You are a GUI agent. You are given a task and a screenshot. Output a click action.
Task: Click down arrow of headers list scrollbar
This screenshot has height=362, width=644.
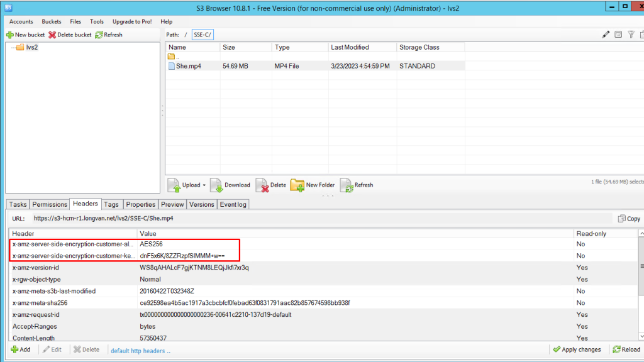click(641, 337)
